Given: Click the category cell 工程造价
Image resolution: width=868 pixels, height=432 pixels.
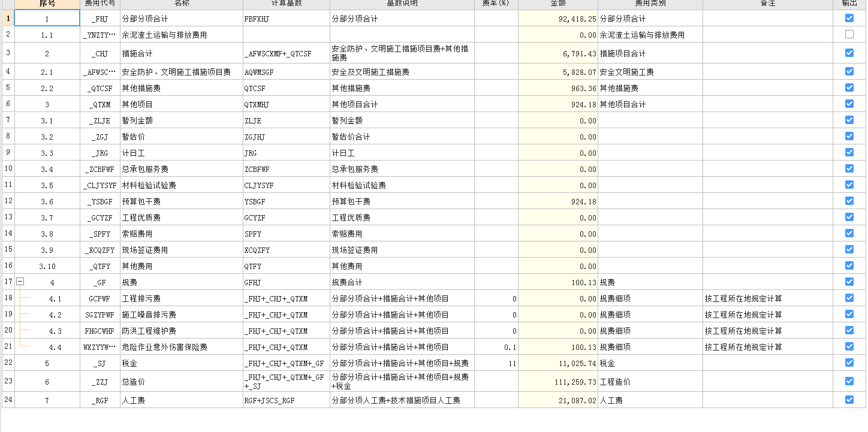Looking at the screenshot, I should [x=650, y=382].
